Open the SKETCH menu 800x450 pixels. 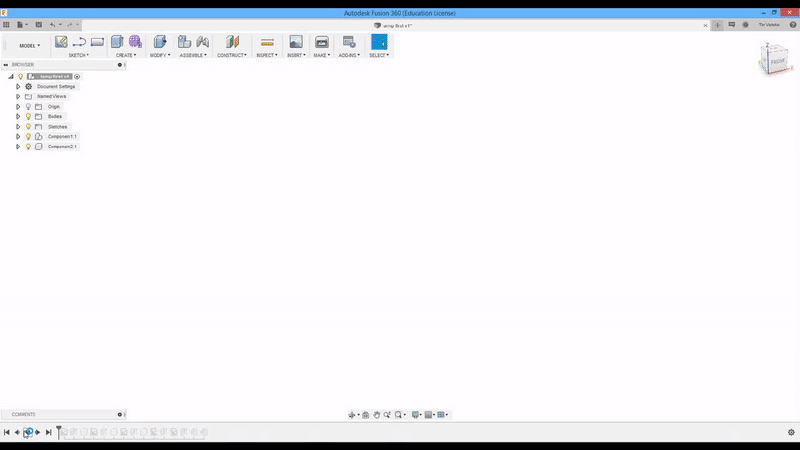click(x=79, y=55)
